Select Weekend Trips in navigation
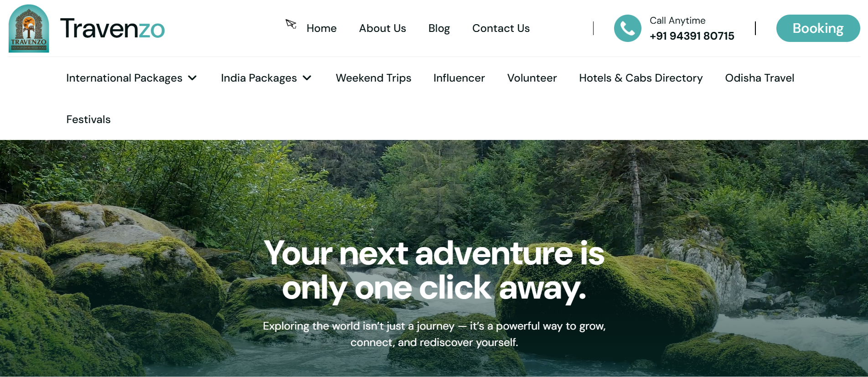This screenshot has width=868, height=377. click(x=373, y=78)
